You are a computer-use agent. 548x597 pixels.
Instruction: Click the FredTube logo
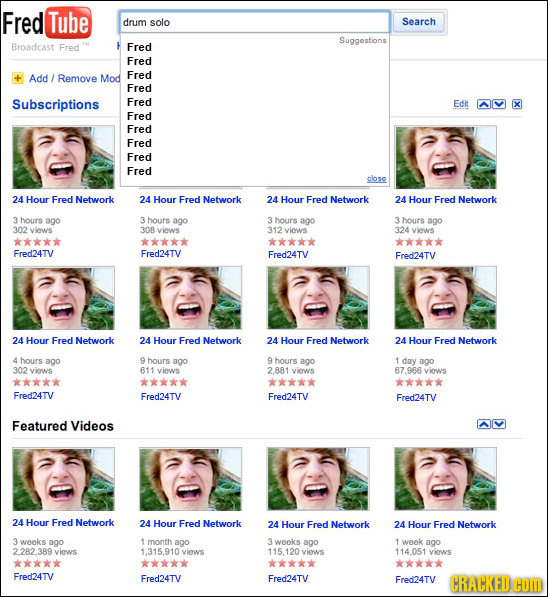click(47, 23)
